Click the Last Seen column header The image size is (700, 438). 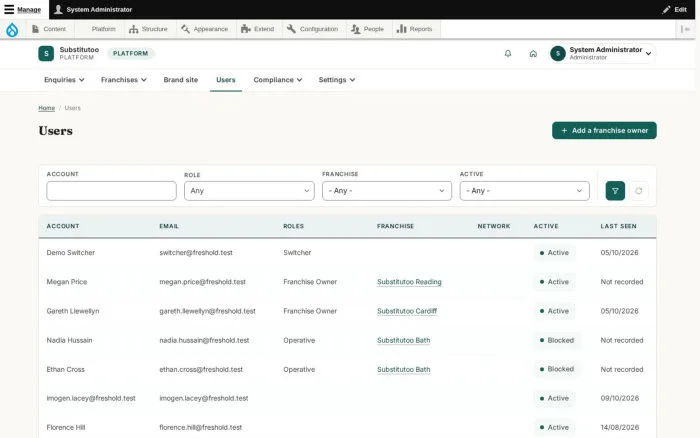[618, 226]
